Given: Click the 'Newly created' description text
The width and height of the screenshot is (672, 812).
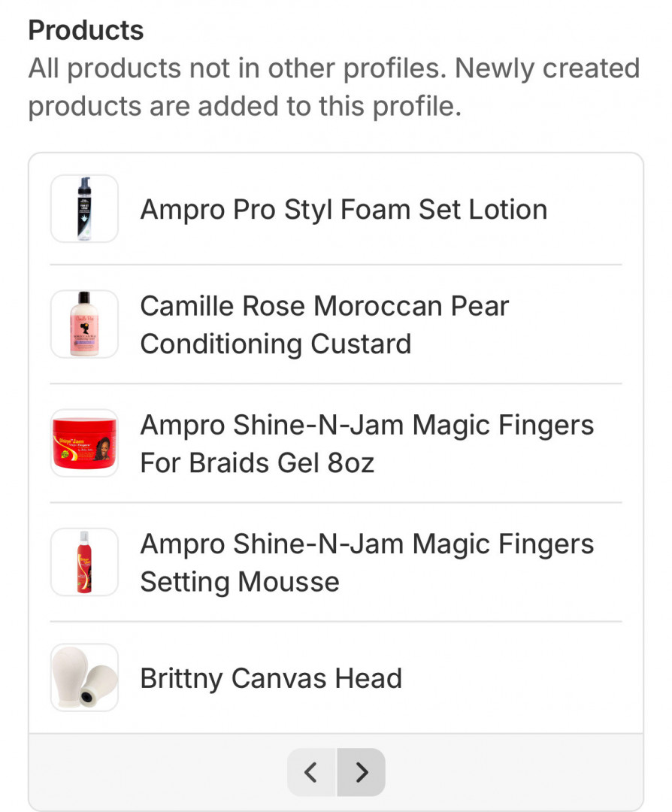Looking at the screenshot, I should [x=547, y=68].
